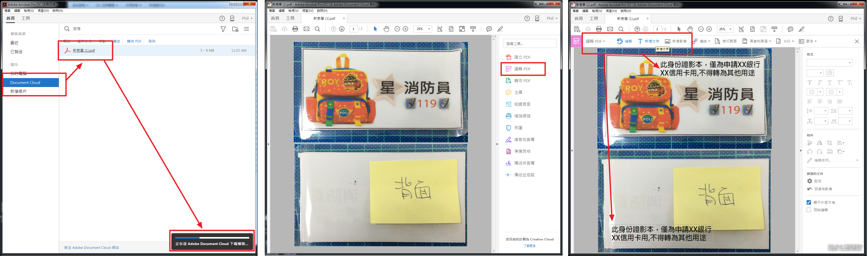Click the zoom in plus icon in the middle window
The image size is (868, 256).
[x=406, y=29]
